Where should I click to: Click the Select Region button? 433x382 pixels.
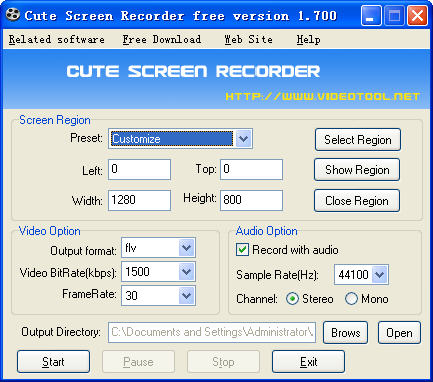[x=358, y=140]
